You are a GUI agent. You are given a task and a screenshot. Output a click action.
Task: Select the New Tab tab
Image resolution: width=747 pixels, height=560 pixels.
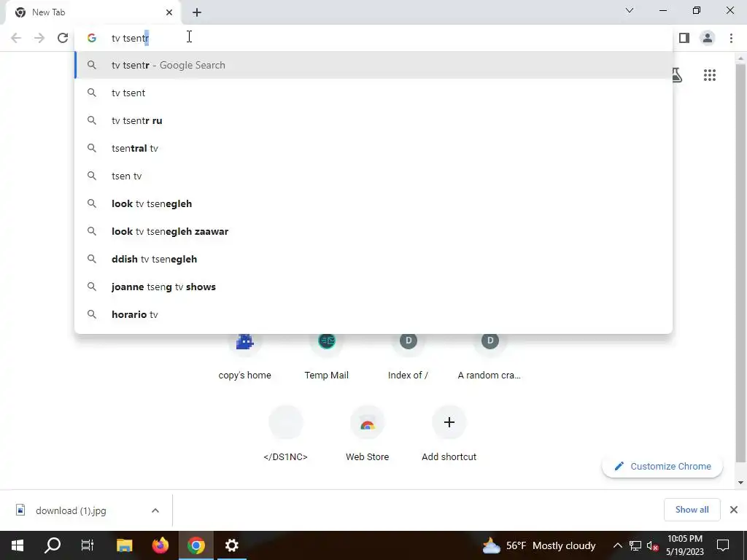93,12
